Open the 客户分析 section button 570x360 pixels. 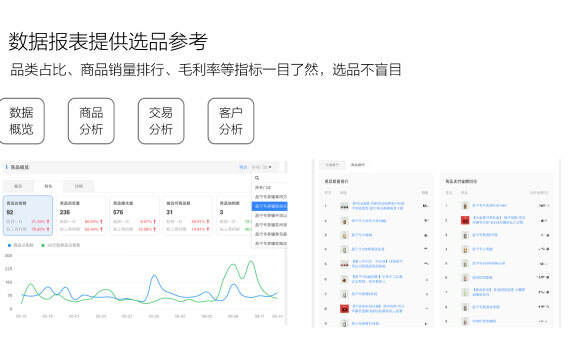coord(231,121)
